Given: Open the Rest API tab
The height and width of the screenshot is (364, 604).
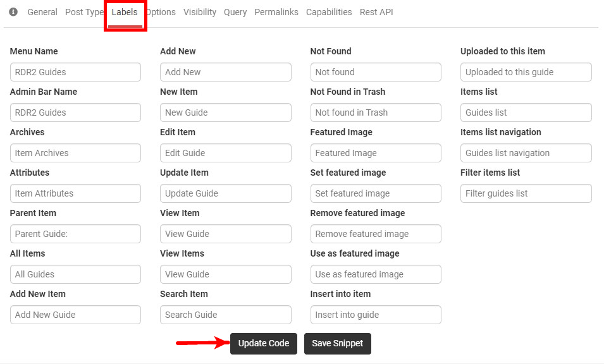Looking at the screenshot, I should (376, 11).
